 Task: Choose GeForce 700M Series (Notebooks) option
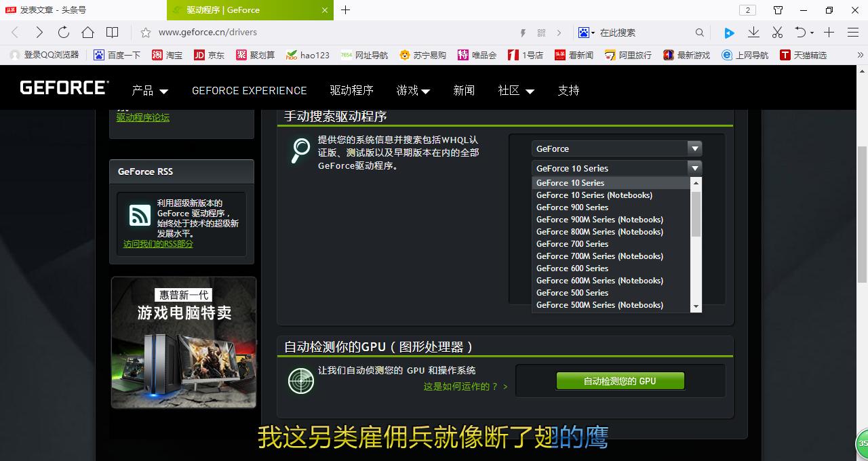click(599, 256)
